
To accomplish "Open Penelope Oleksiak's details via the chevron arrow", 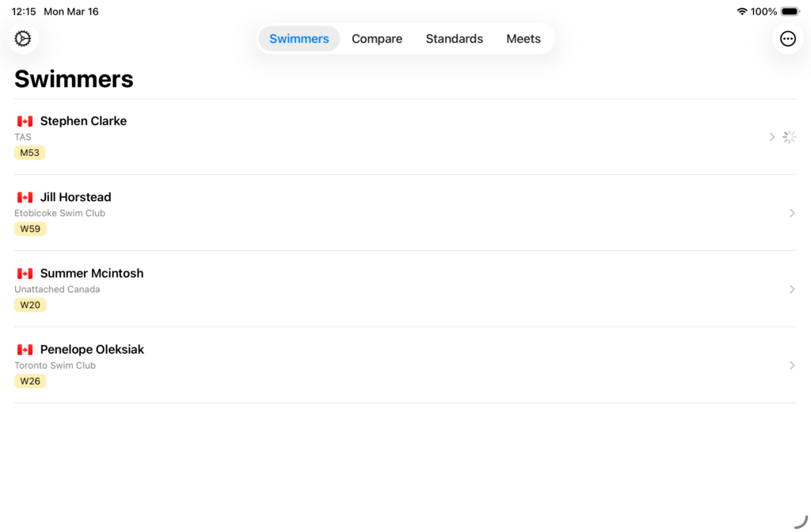I will tap(792, 365).
